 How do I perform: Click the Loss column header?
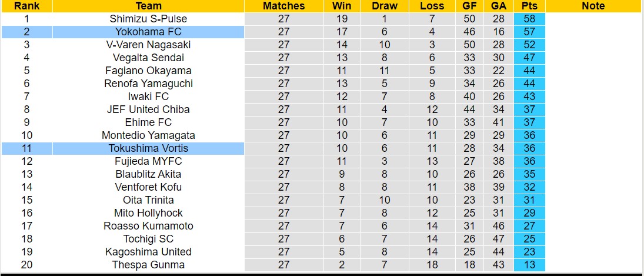pyautogui.click(x=432, y=6)
